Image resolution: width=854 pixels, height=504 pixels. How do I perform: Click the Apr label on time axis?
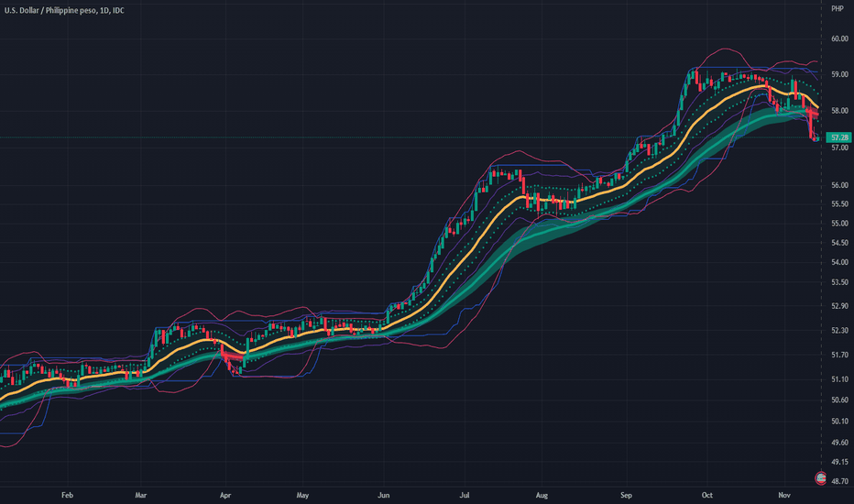click(x=224, y=495)
